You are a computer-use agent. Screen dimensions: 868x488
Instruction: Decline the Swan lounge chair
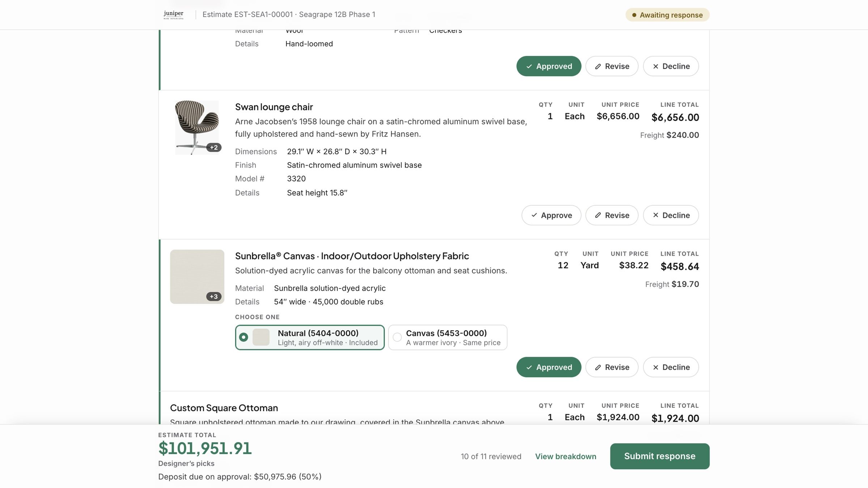point(671,215)
